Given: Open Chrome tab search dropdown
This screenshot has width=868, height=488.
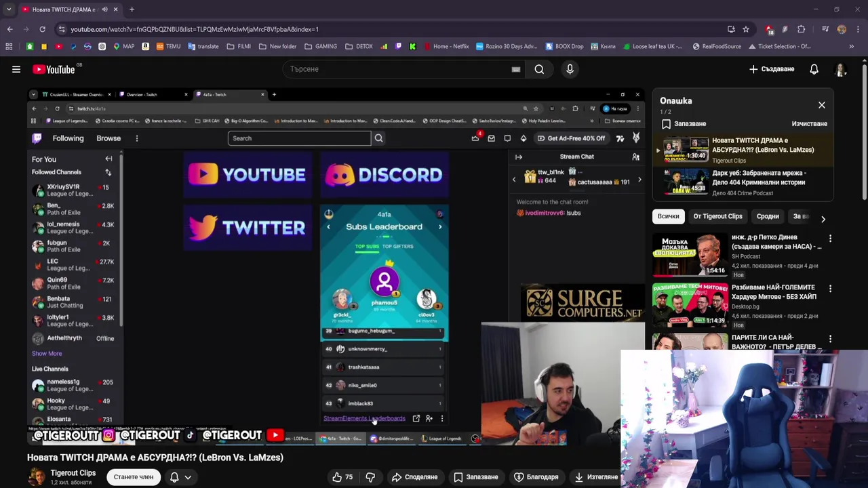Looking at the screenshot, I should 9,9.
